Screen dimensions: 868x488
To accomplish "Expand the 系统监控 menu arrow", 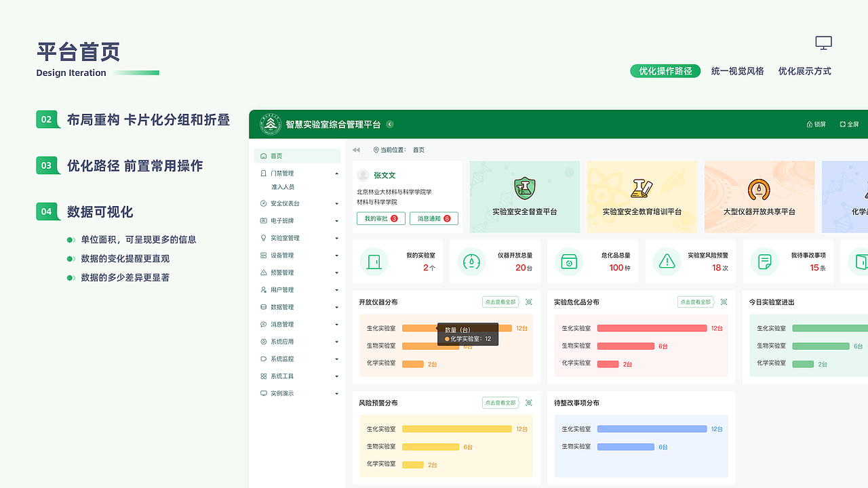I will coord(337,359).
